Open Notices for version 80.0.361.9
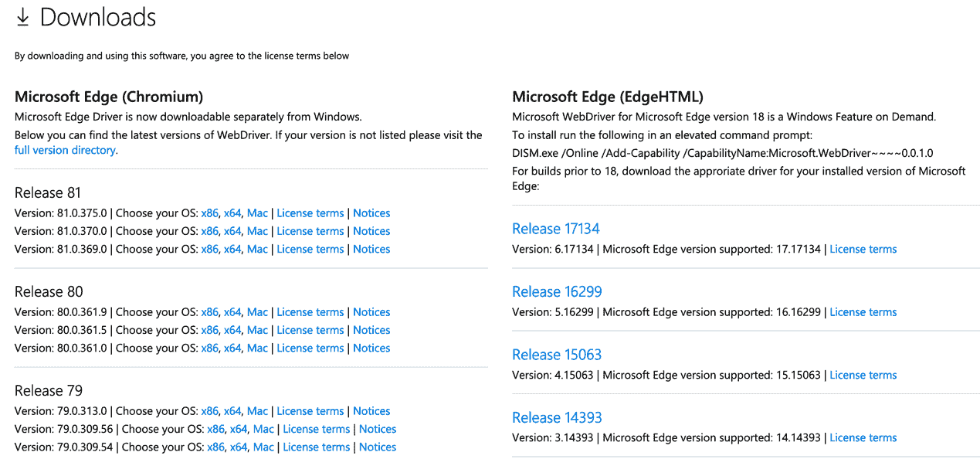This screenshot has height=466, width=980. [371, 312]
